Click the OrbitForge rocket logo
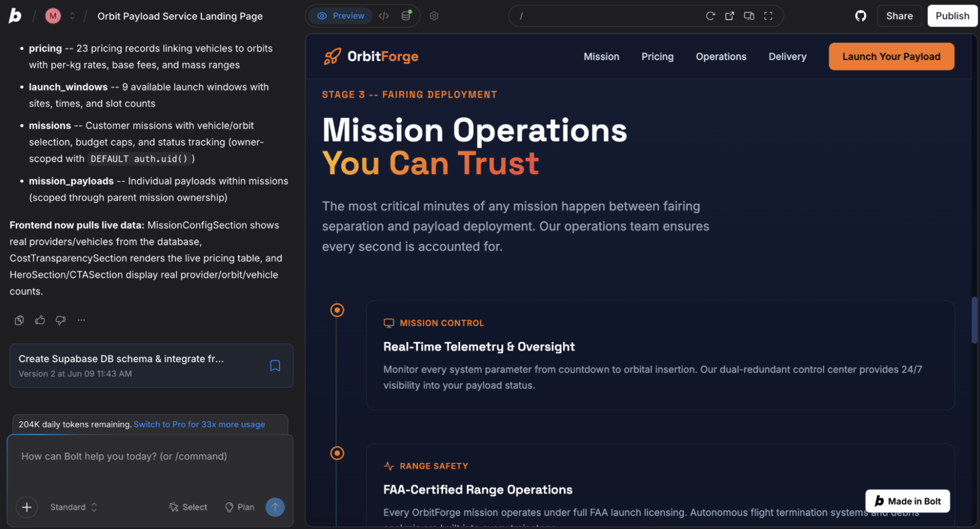Viewport: 980px width, 529px height. pyautogui.click(x=332, y=56)
